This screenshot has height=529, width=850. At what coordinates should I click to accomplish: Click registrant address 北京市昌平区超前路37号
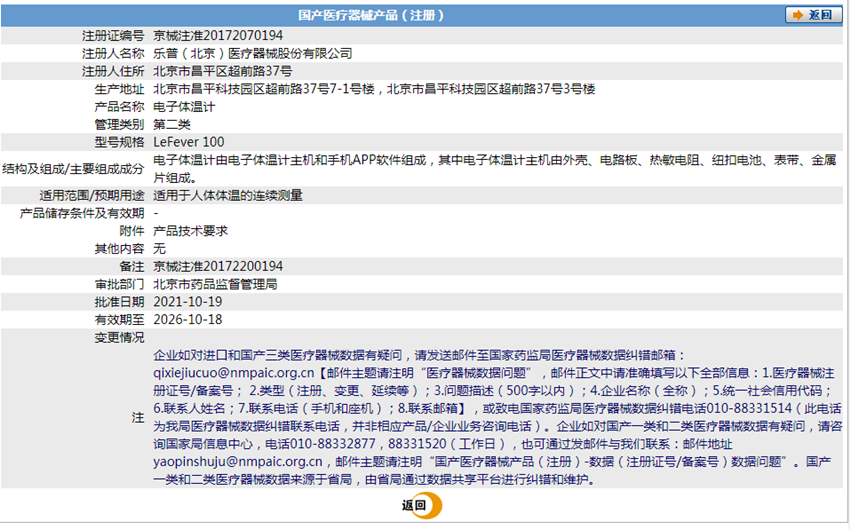pos(223,71)
